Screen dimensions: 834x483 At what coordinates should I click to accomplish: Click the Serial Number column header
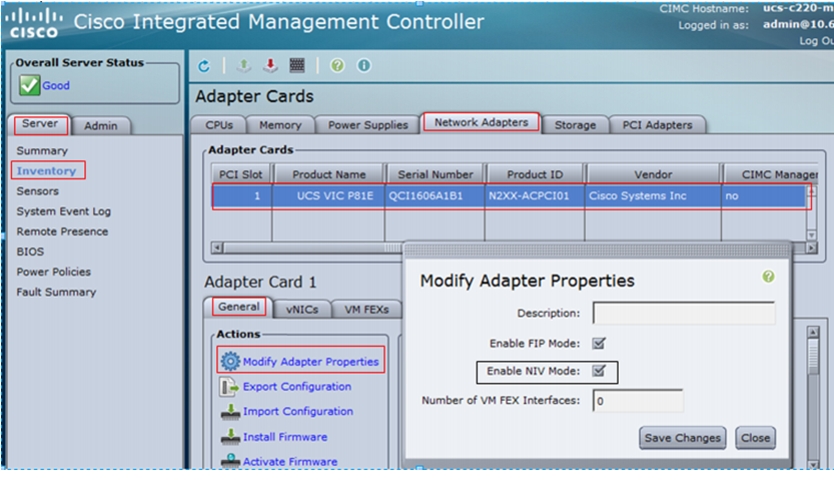point(435,174)
